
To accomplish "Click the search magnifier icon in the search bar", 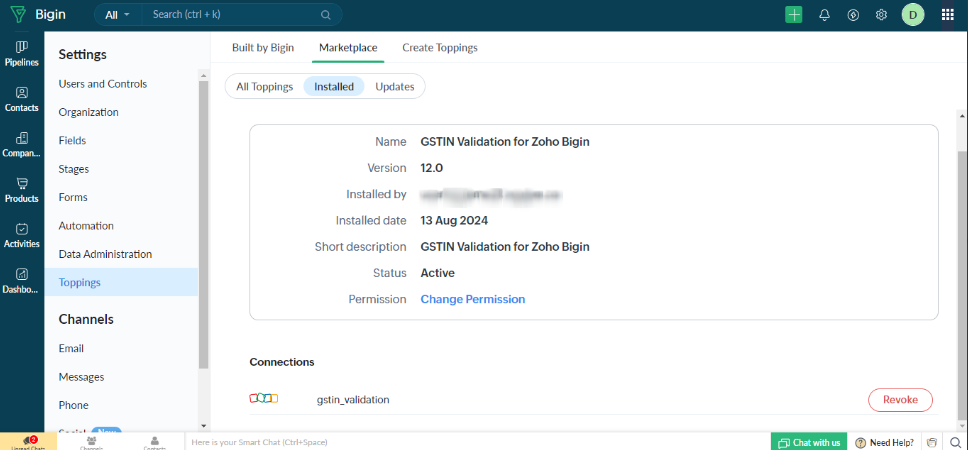I will pos(325,15).
